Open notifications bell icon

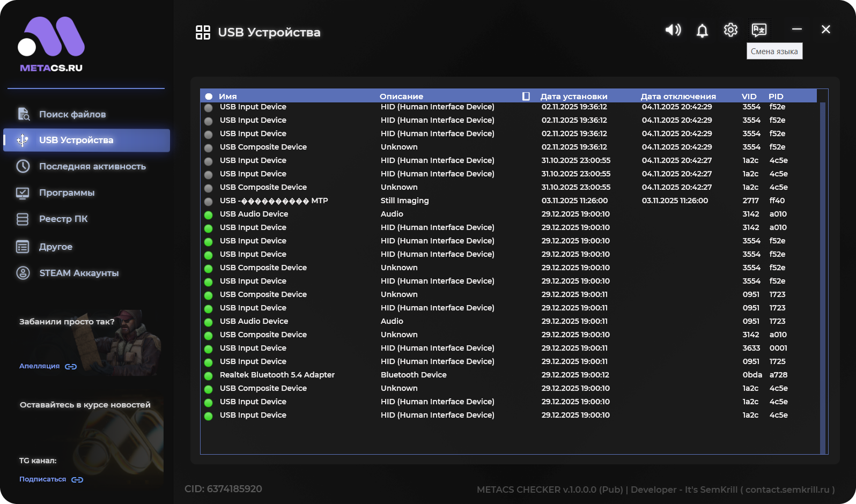click(702, 31)
